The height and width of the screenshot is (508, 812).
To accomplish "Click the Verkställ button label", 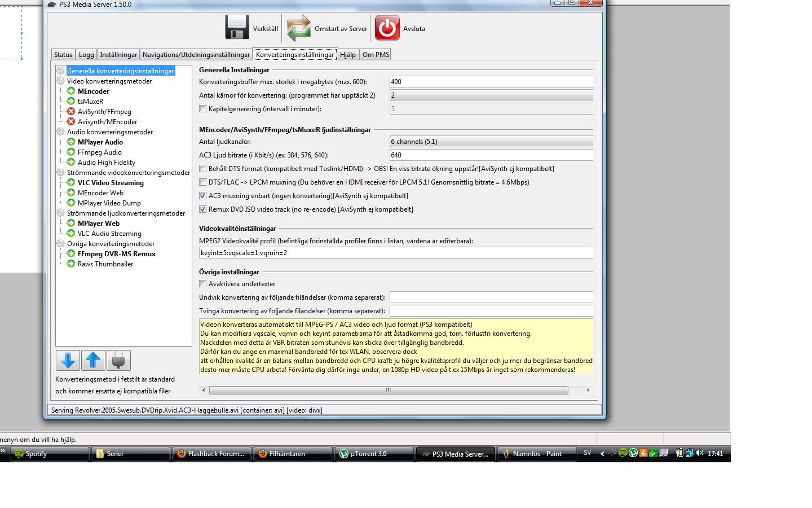I will (265, 29).
